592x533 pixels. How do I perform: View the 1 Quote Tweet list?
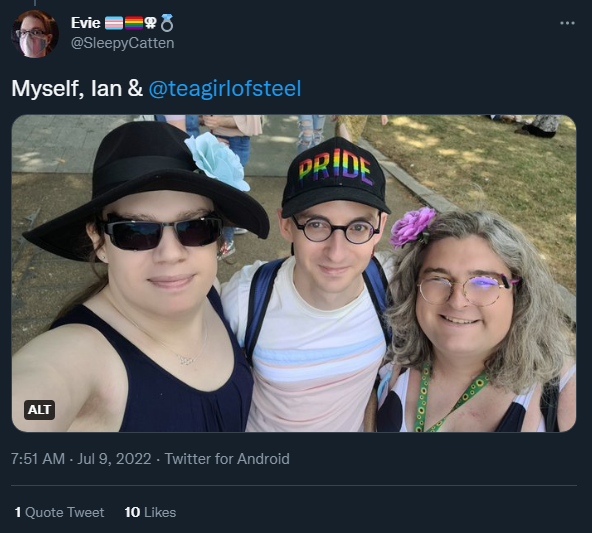[x=59, y=512]
